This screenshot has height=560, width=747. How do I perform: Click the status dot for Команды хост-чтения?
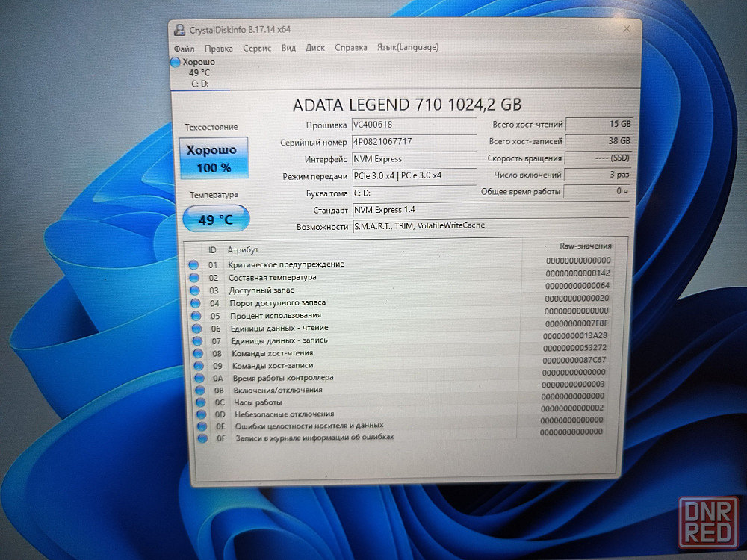click(198, 353)
